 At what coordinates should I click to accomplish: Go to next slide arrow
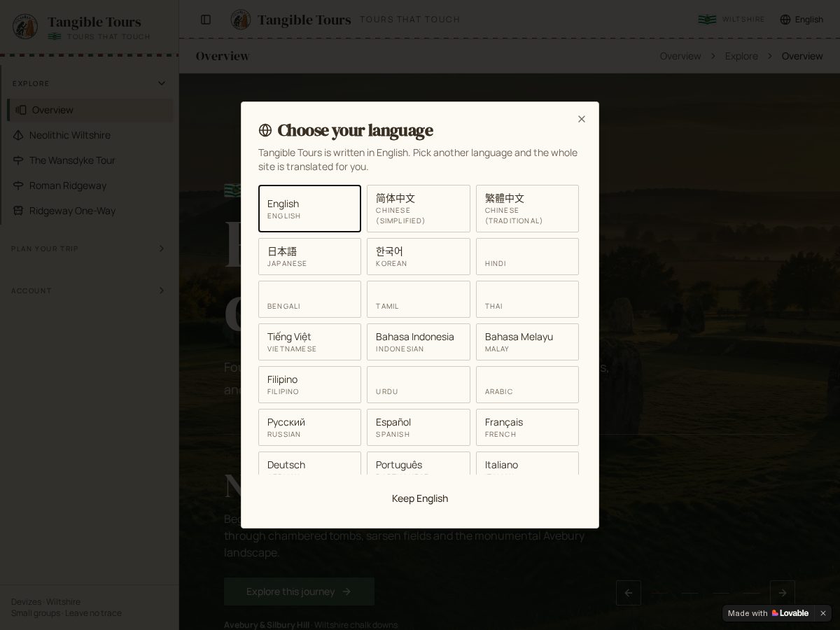point(783,593)
